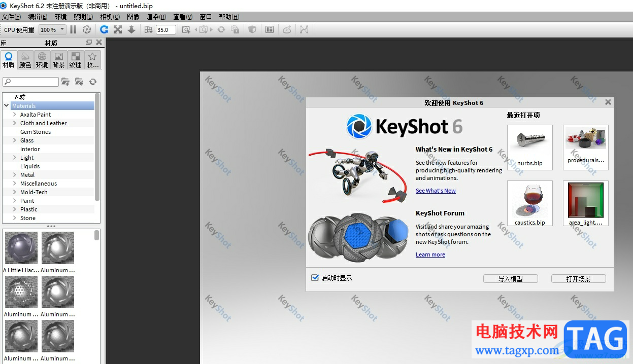Viewport: 633px width, 364px height.
Task: Expand the Mold-Tech folder arrow
Action: pyautogui.click(x=15, y=192)
